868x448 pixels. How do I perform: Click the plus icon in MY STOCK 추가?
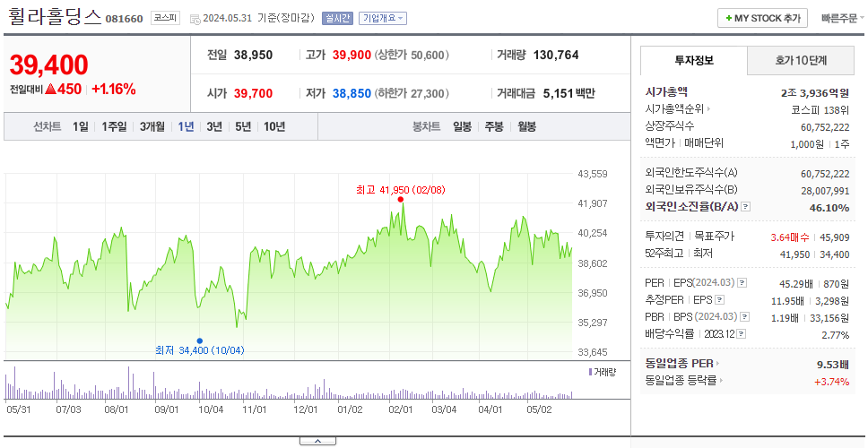(728, 18)
